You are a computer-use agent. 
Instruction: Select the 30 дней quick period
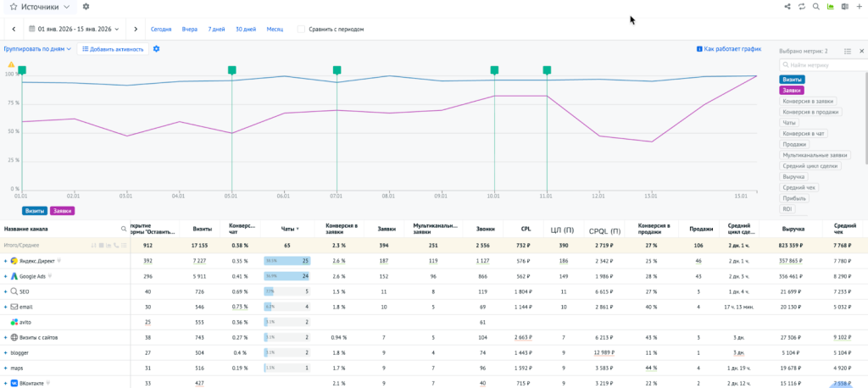tap(245, 29)
